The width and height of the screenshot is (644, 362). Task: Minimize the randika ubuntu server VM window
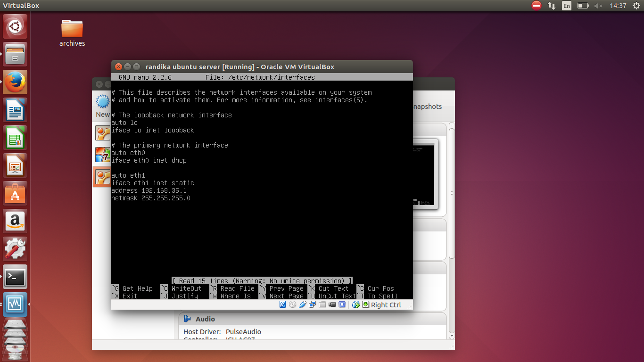click(128, 66)
